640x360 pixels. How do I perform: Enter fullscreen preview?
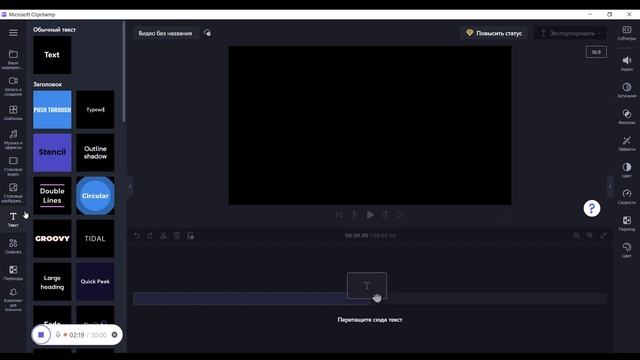click(x=504, y=215)
